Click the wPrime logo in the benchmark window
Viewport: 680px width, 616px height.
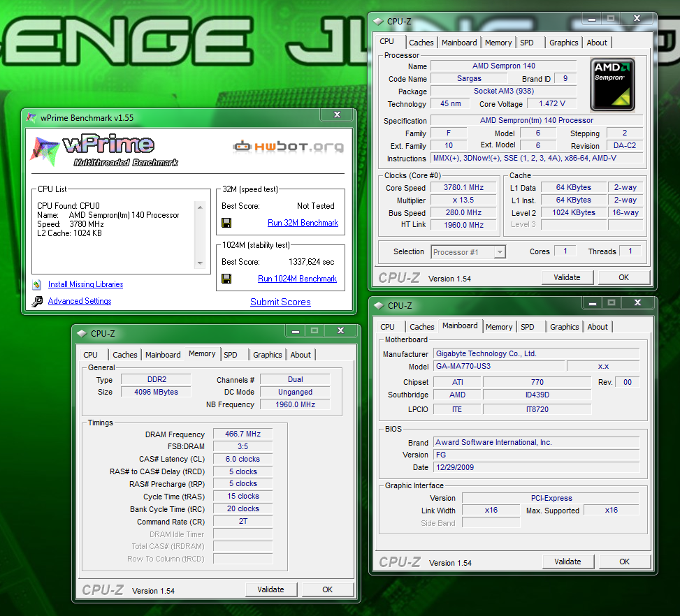[x=105, y=150]
